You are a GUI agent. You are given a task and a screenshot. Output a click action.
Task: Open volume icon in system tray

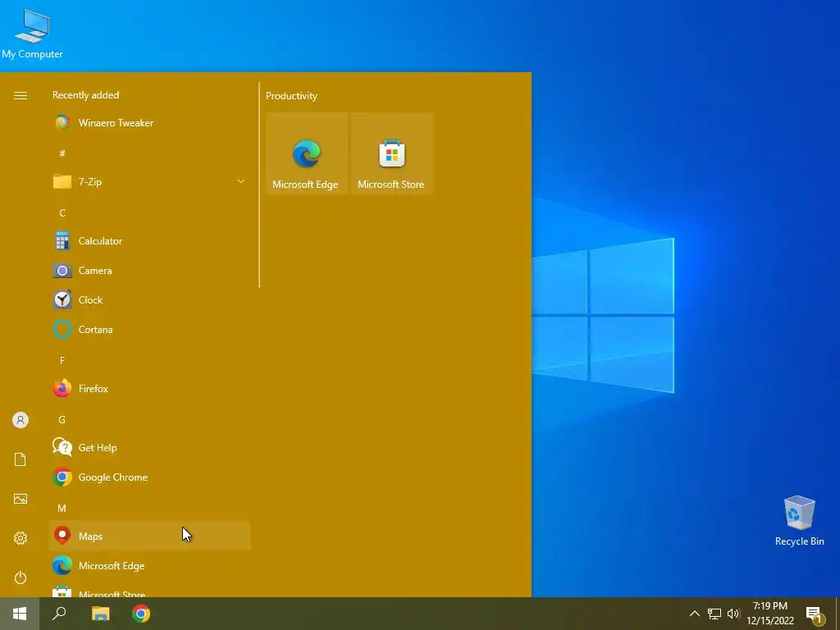(x=733, y=614)
